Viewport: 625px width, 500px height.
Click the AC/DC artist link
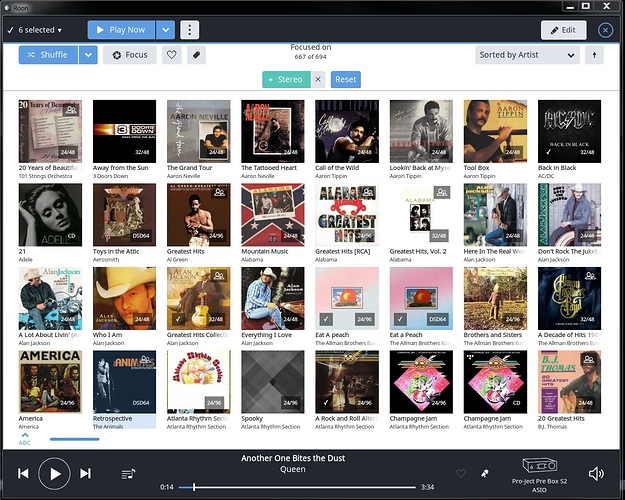[x=546, y=176]
